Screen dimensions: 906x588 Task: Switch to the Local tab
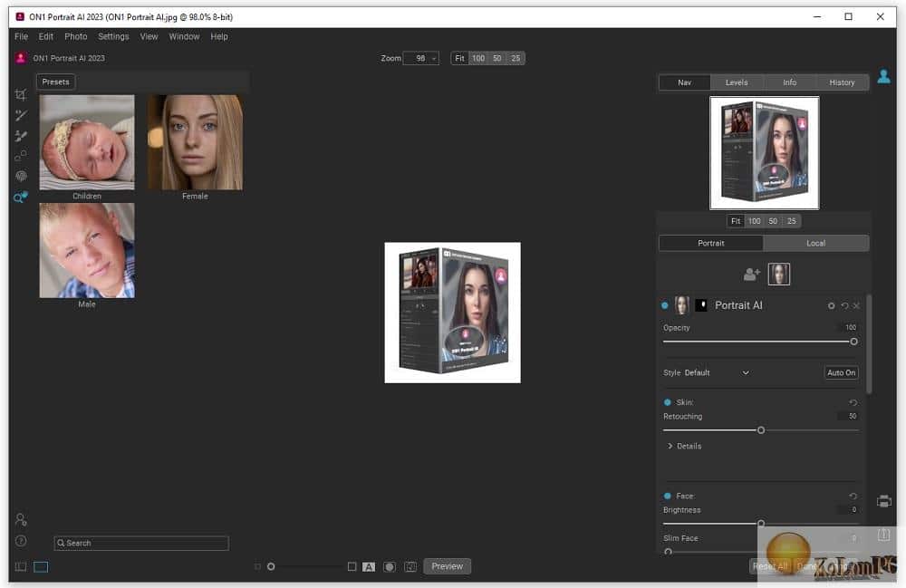pos(816,243)
